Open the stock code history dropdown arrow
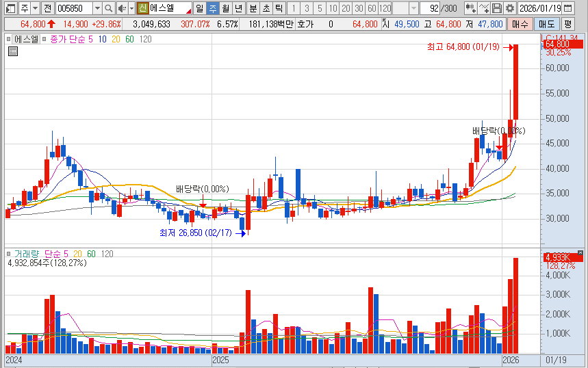 pyautogui.click(x=97, y=8)
